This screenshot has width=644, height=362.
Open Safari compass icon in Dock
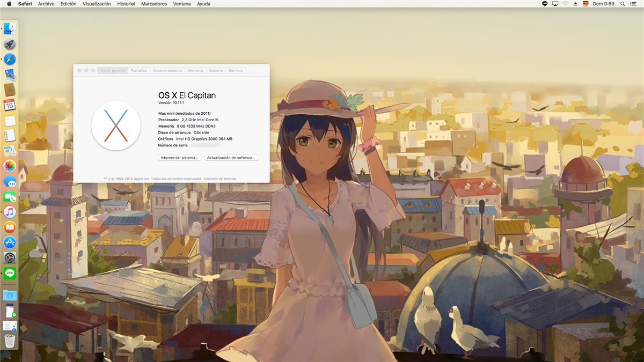[x=10, y=59]
